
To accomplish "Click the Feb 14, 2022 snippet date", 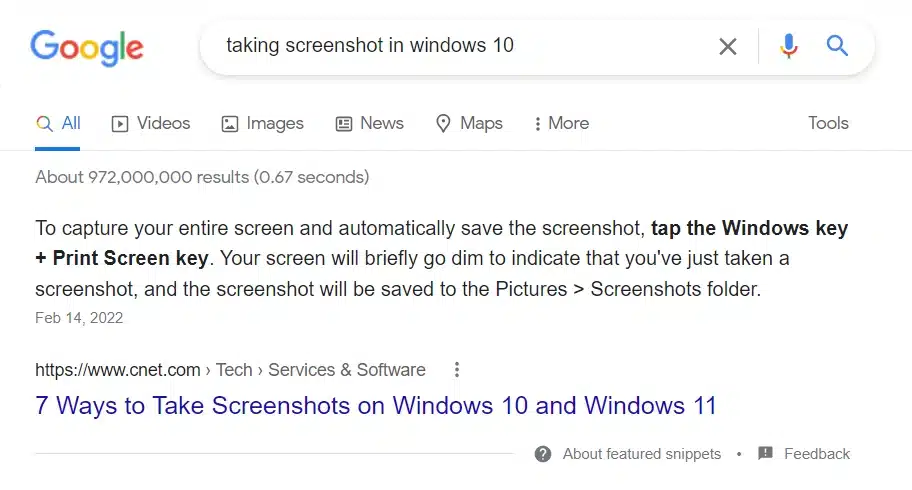I will (x=79, y=318).
